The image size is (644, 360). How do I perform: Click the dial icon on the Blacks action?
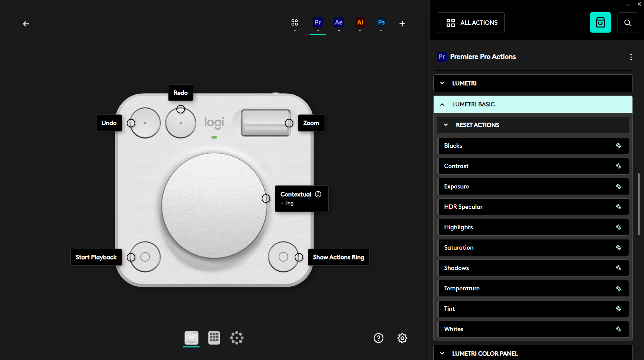click(x=618, y=145)
